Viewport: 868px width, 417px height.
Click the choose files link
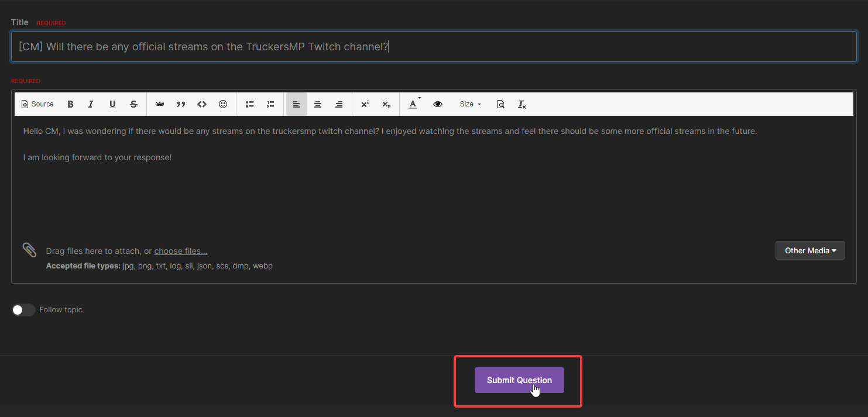(x=180, y=250)
